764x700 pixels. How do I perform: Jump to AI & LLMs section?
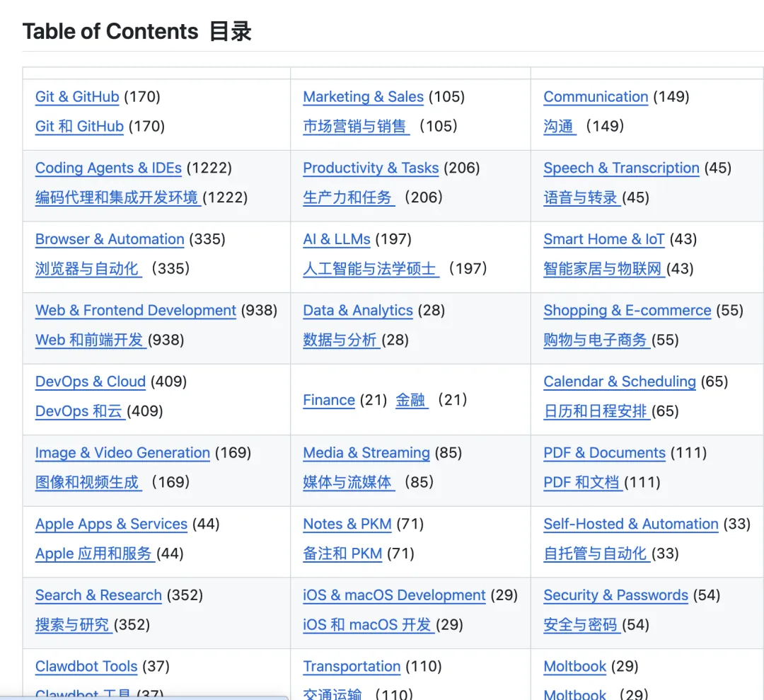point(337,239)
